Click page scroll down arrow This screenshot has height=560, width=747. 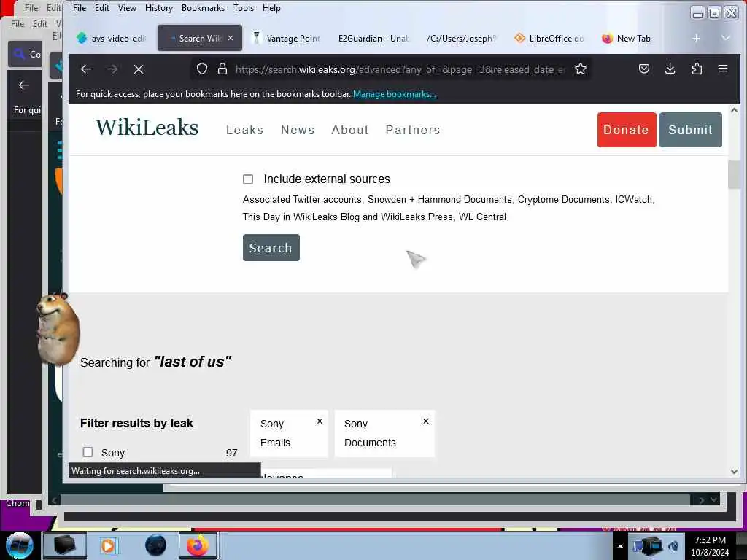click(x=734, y=472)
